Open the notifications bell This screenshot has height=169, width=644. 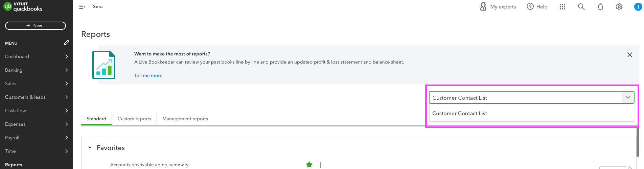click(600, 7)
